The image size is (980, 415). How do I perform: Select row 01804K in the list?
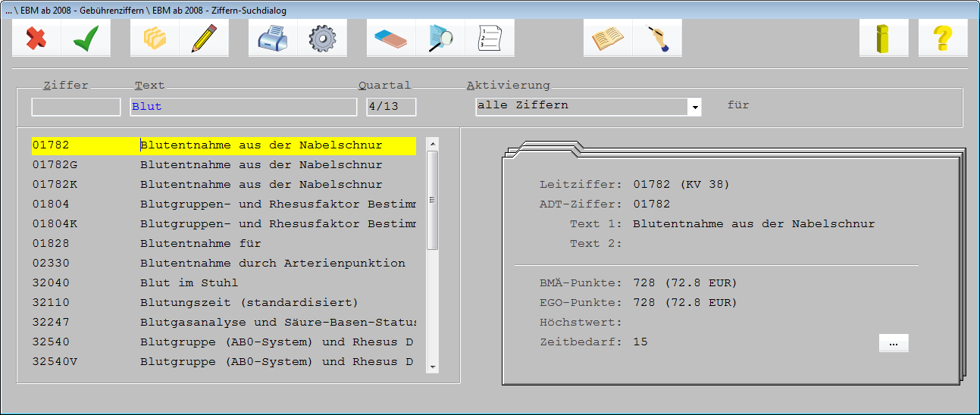(x=224, y=224)
